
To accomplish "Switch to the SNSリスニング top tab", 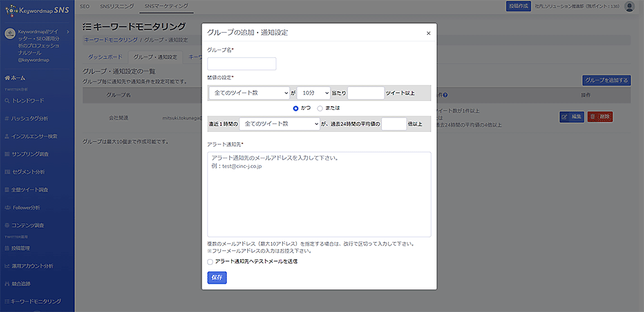I will tap(117, 6).
